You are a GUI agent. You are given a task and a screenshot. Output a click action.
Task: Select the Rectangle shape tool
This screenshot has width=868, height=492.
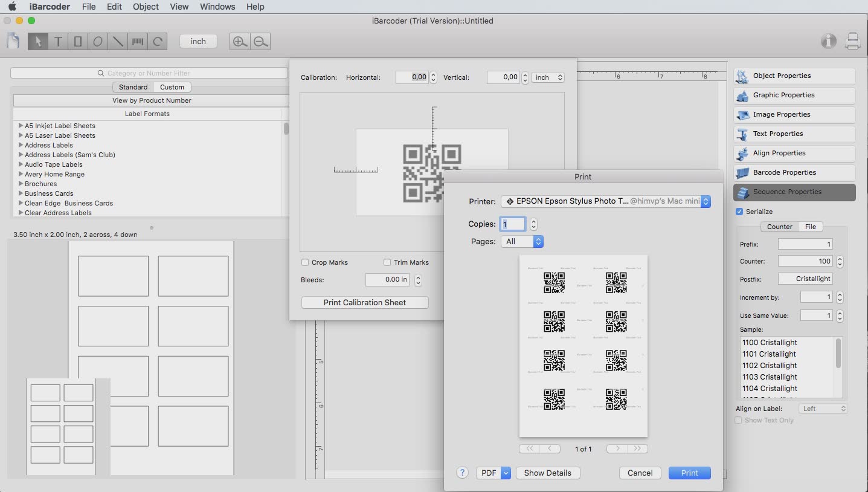tap(78, 42)
